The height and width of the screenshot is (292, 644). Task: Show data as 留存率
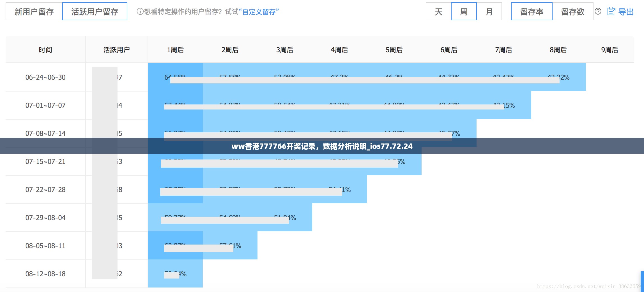tap(532, 12)
